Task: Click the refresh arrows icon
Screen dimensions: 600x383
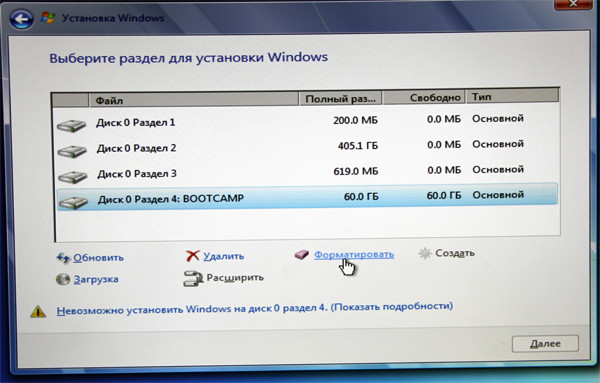Action: pos(63,258)
